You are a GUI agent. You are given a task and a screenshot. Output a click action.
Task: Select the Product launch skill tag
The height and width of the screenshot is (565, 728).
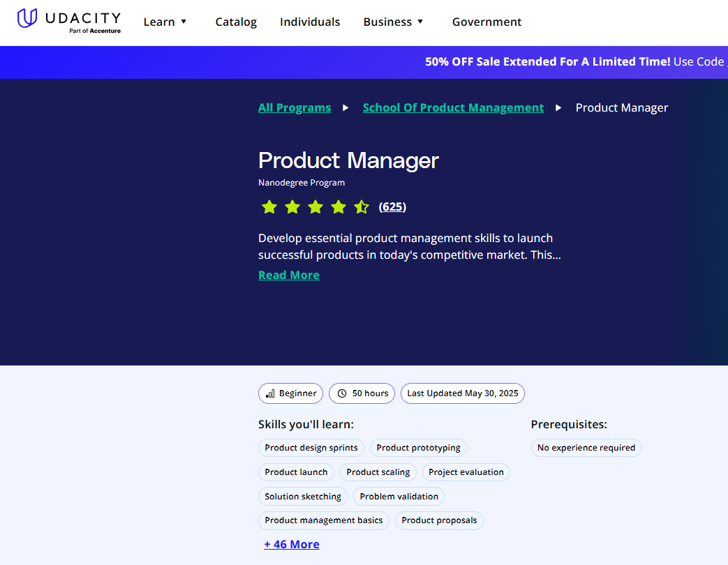[296, 472]
